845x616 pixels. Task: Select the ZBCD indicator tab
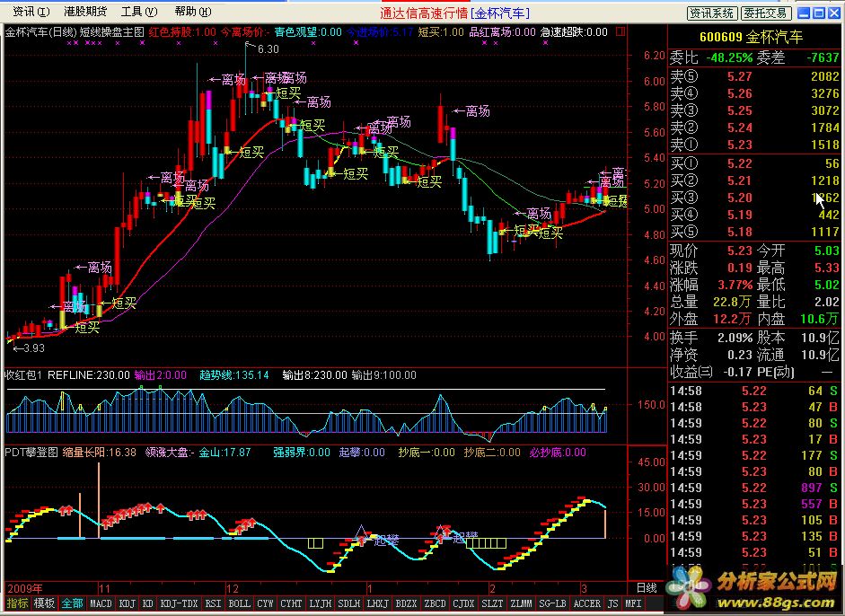[435, 603]
